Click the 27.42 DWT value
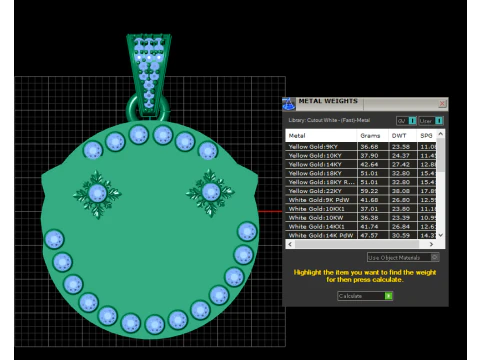This screenshot has width=480, height=360. point(401,164)
